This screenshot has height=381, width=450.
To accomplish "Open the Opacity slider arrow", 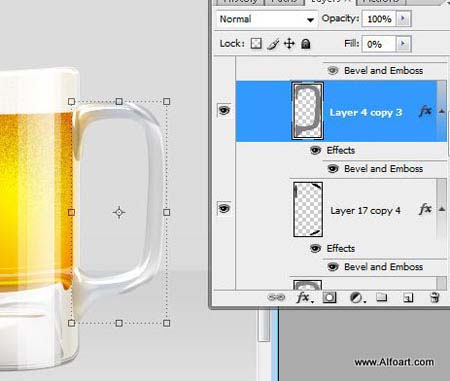I will pyautogui.click(x=403, y=19).
